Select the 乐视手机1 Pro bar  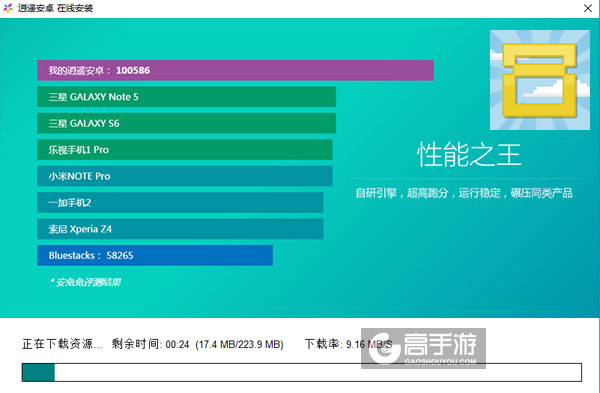185,150
